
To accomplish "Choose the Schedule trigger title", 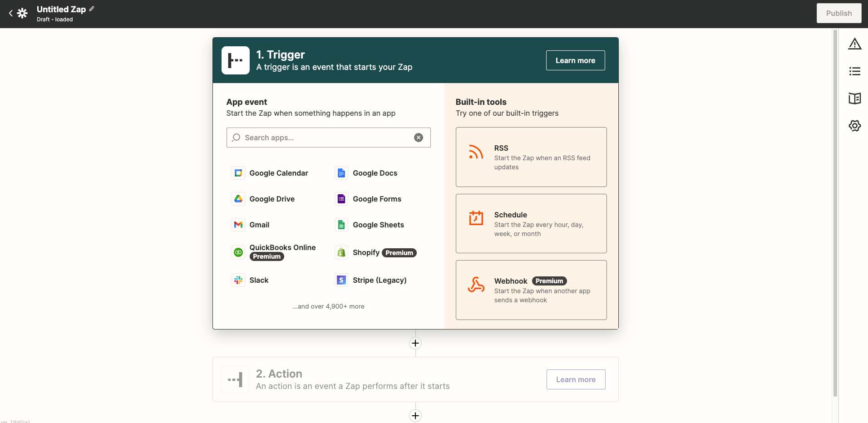I will (x=510, y=215).
